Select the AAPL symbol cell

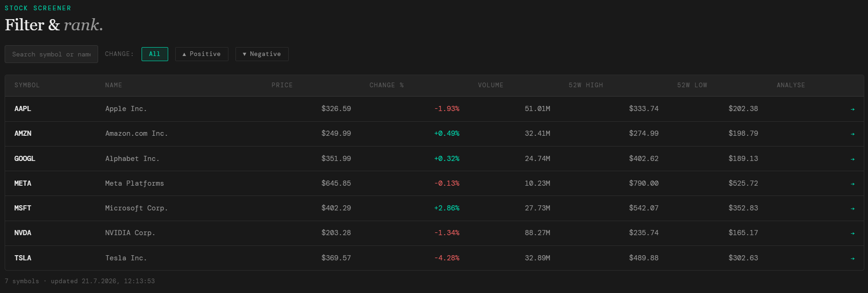[x=23, y=109]
